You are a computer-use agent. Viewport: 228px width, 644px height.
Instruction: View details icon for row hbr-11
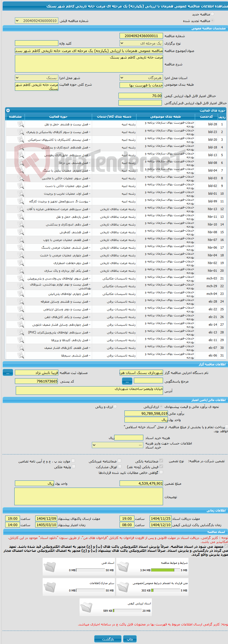tap(20, 217)
